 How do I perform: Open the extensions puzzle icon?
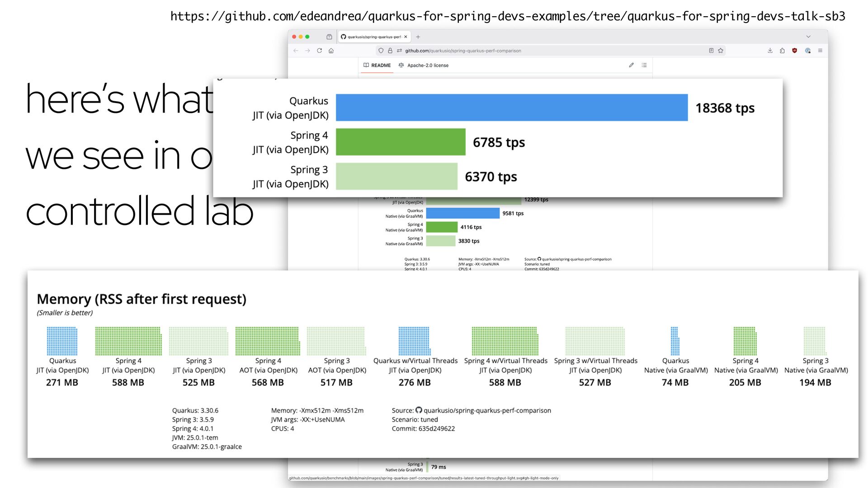tap(782, 51)
